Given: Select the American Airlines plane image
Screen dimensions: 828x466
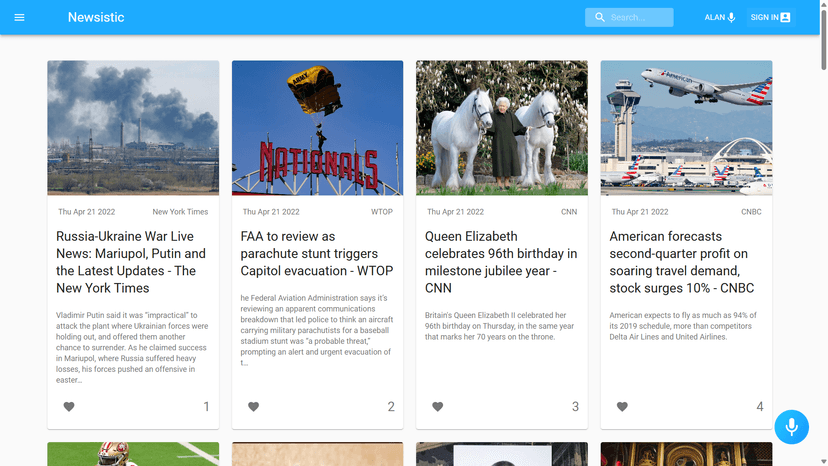Looking at the screenshot, I should pyautogui.click(x=686, y=128).
